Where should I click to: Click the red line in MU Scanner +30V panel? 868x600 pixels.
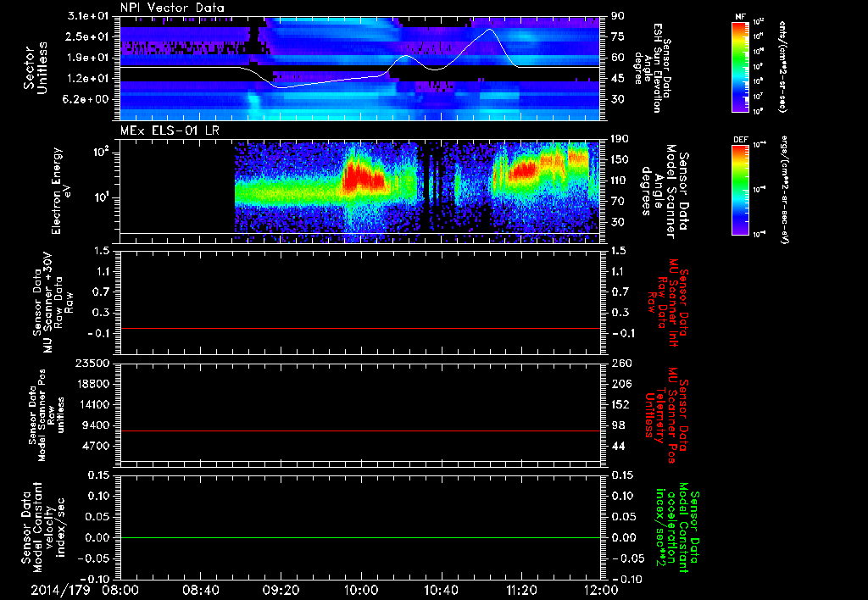[359, 328]
